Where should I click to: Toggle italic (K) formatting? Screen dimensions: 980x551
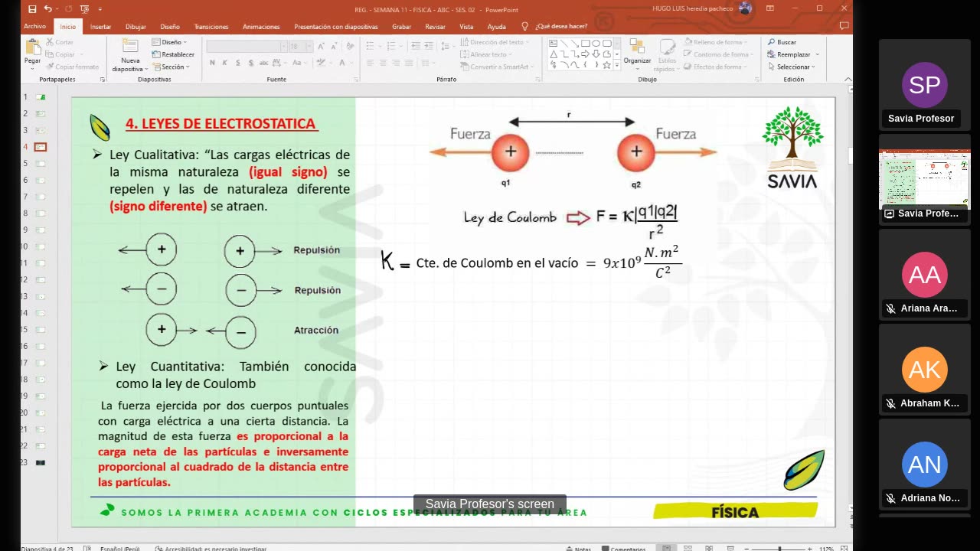tap(225, 63)
